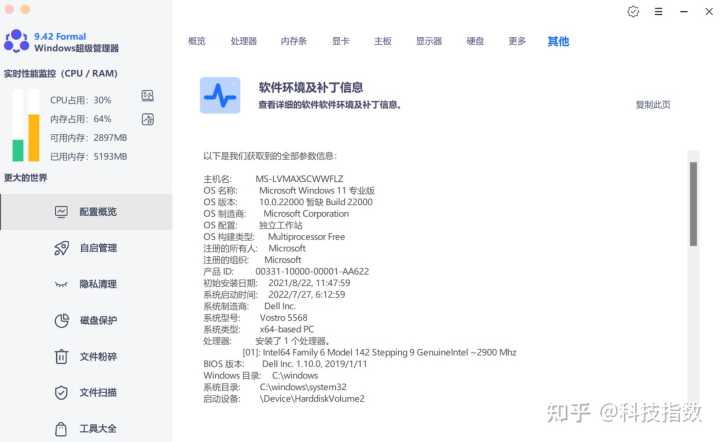This screenshot has width=720, height=442.
Task: Click the vertical scrollbar thumb in info panel
Action: (x=693, y=204)
